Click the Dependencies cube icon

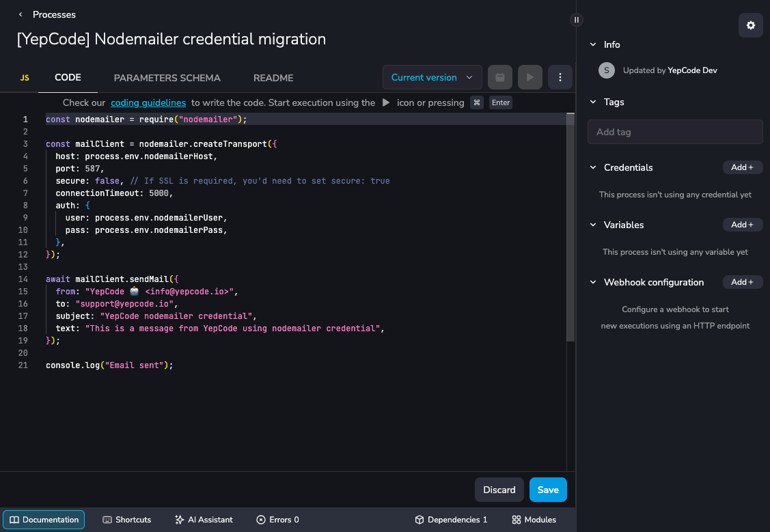click(x=420, y=520)
